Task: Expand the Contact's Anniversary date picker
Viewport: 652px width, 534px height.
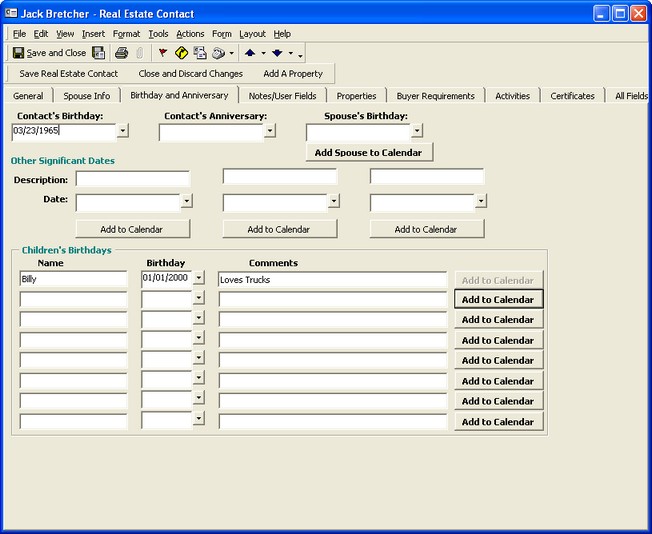Action: (x=270, y=131)
